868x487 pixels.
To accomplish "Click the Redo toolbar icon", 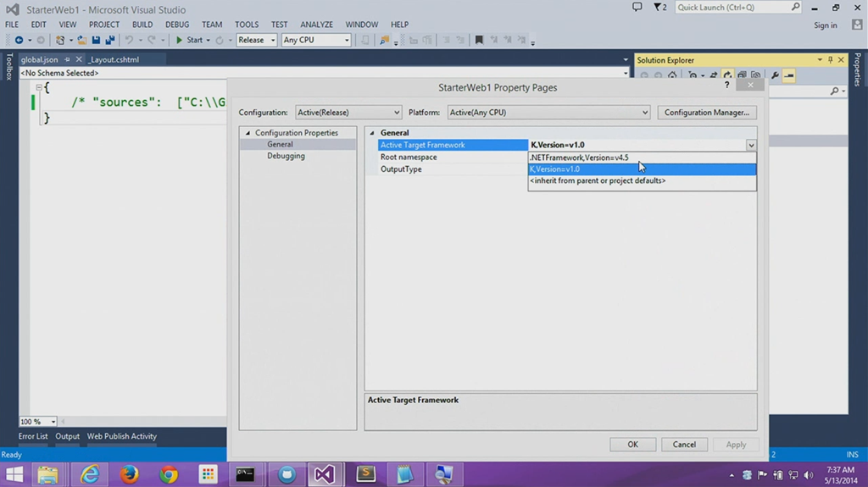I will click(x=151, y=40).
